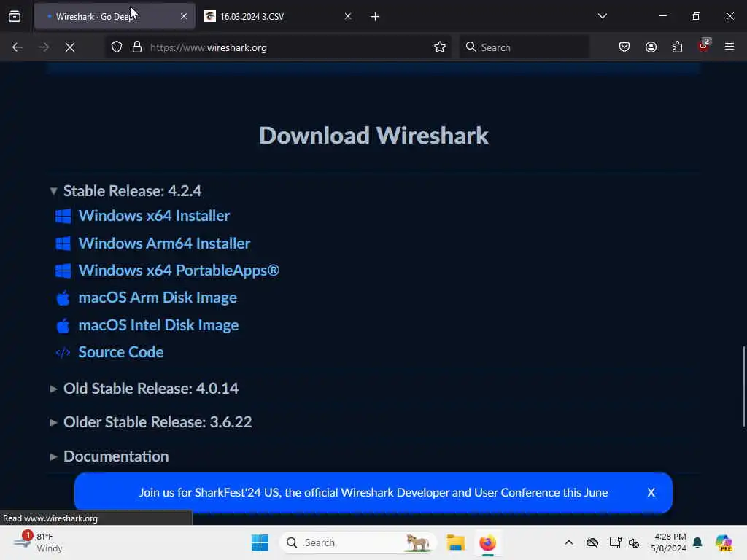
Task: Click Firefox icon in taskbar
Action: pos(487,542)
